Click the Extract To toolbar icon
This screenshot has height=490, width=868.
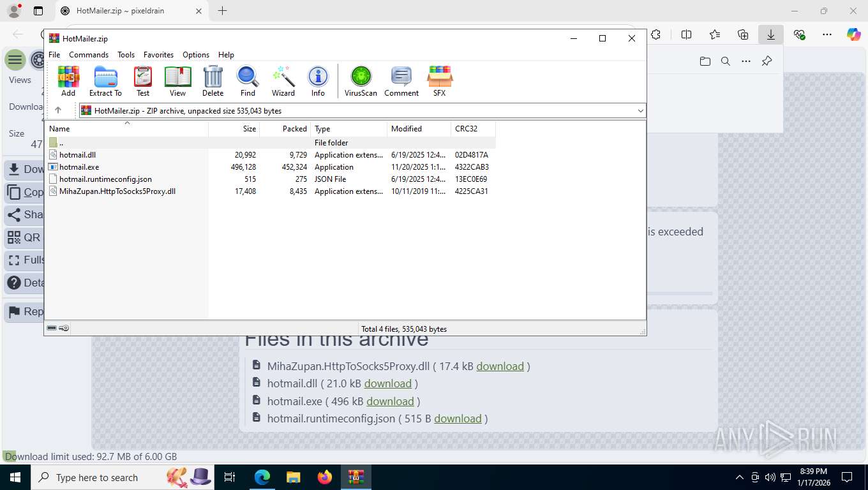coord(105,81)
